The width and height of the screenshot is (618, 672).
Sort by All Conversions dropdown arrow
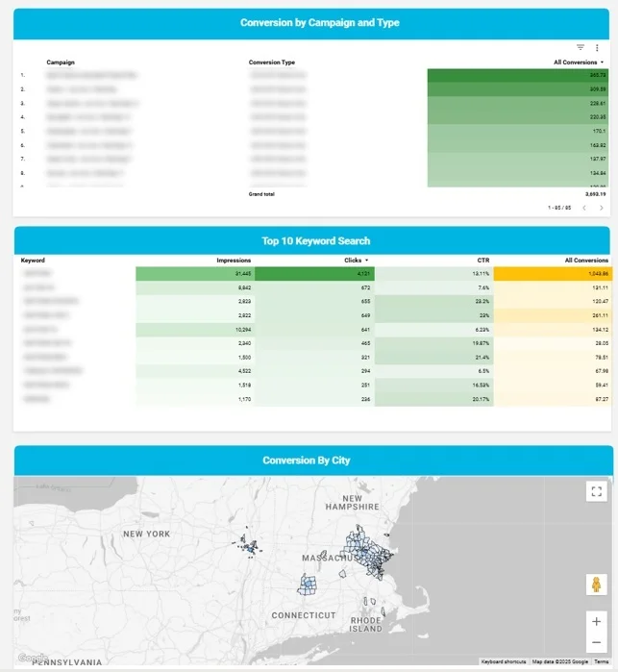click(x=603, y=62)
